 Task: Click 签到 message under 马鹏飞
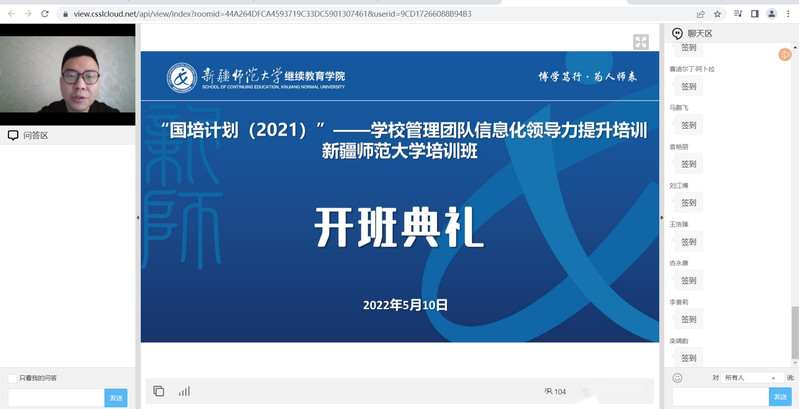(x=688, y=125)
